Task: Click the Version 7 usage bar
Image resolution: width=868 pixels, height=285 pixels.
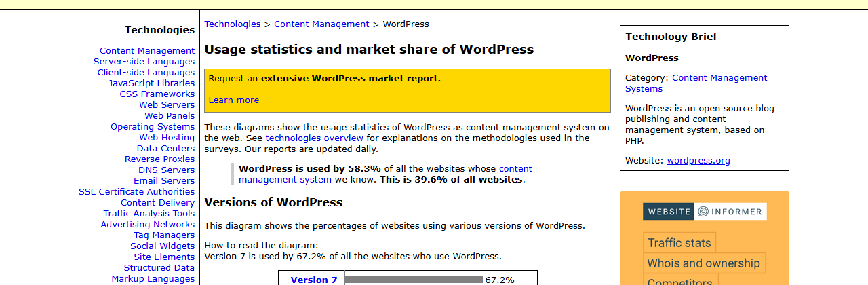Action: pyautogui.click(x=414, y=280)
